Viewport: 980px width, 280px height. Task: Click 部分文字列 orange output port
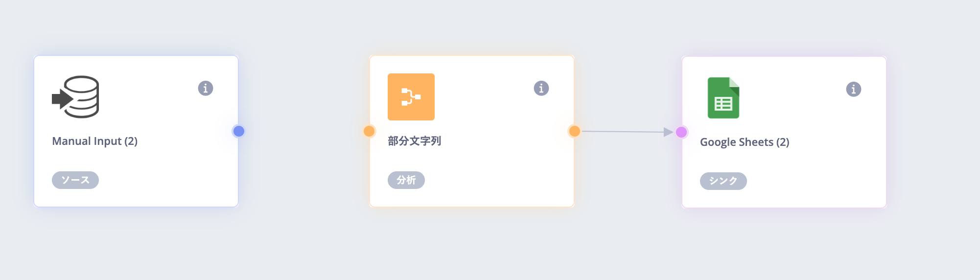pos(575,131)
